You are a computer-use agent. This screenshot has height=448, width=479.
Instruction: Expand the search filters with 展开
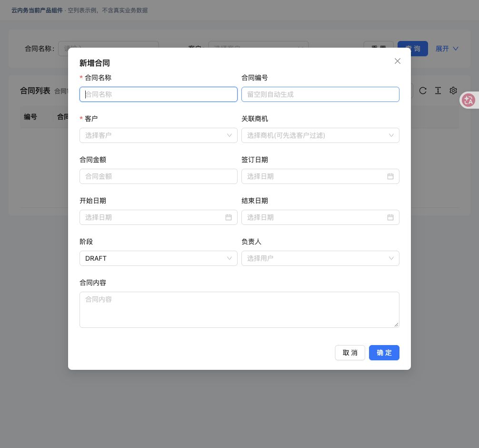pos(447,49)
